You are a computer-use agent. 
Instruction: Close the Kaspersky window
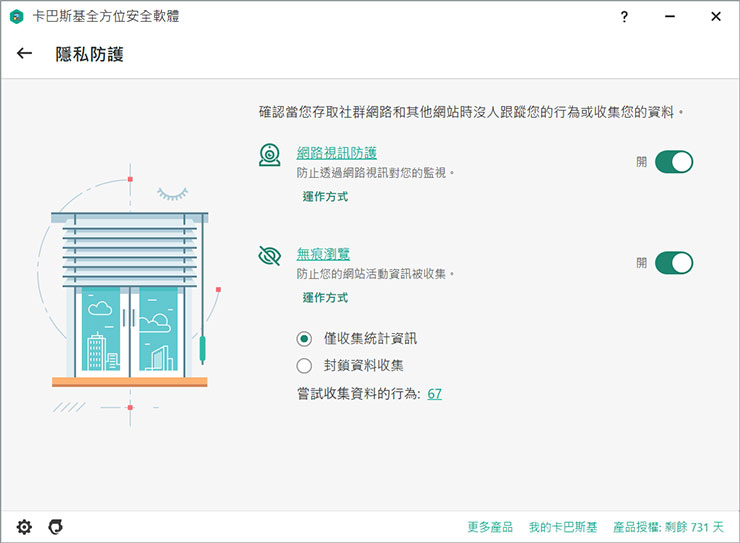click(715, 17)
